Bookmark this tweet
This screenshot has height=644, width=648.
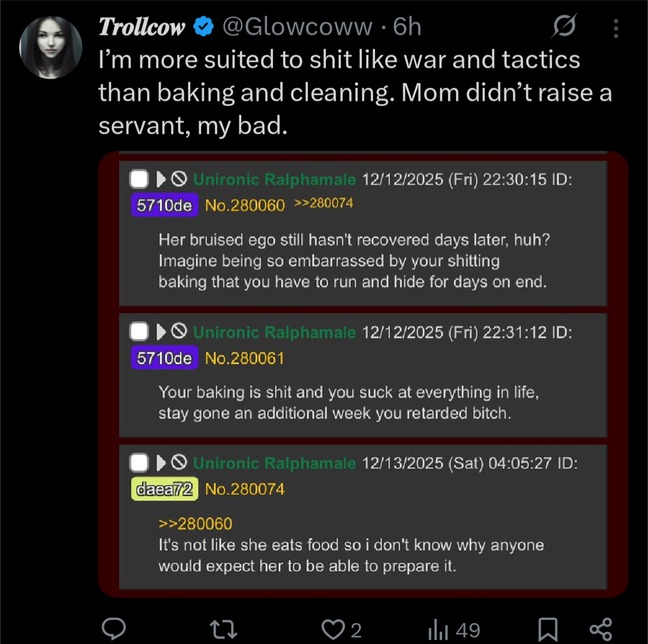pos(548,630)
